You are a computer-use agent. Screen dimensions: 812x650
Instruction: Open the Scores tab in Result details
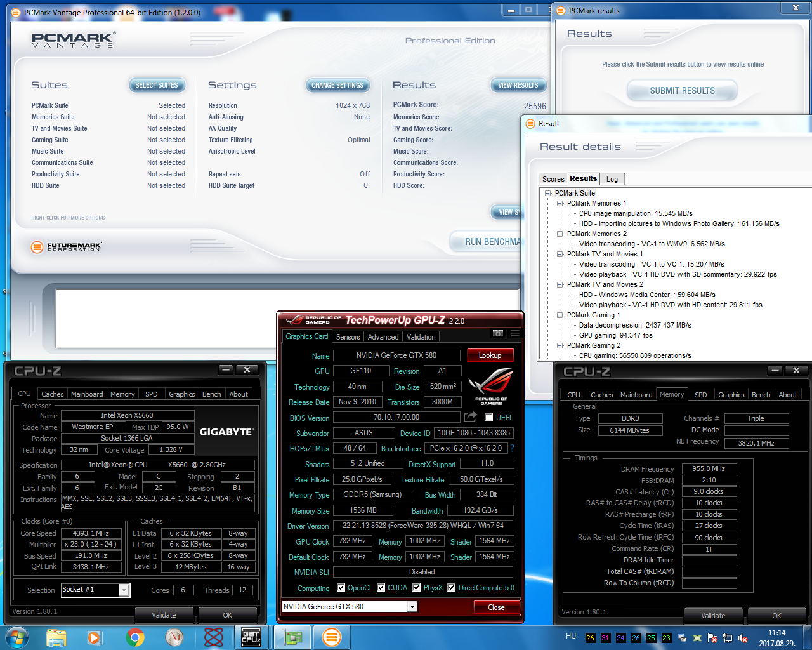[x=553, y=179]
